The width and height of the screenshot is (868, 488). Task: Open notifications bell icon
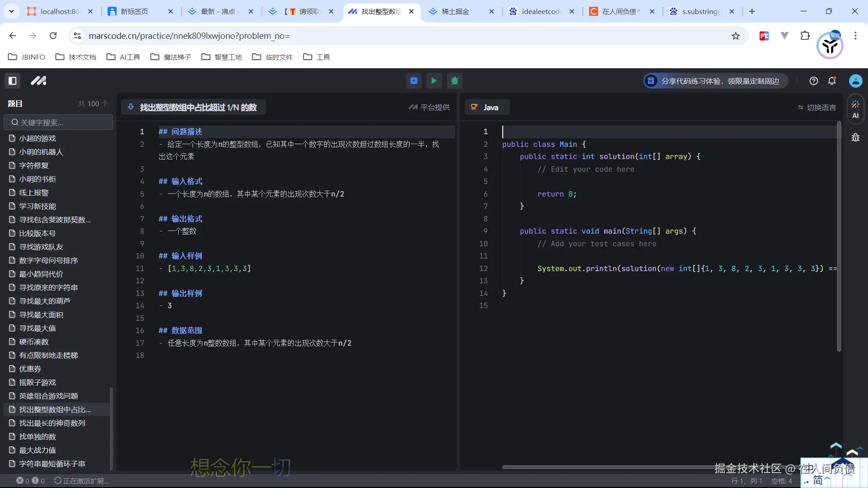click(832, 81)
